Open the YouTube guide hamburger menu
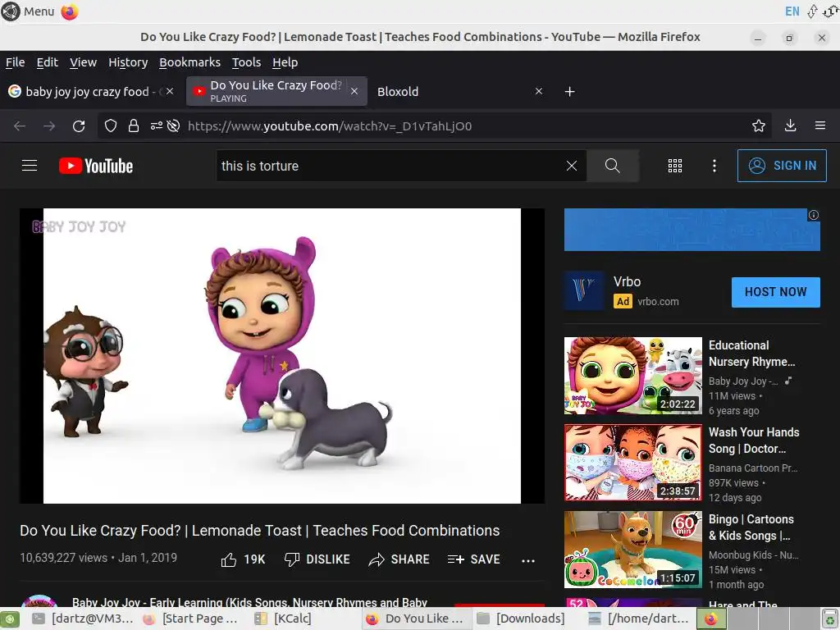 pyautogui.click(x=30, y=166)
